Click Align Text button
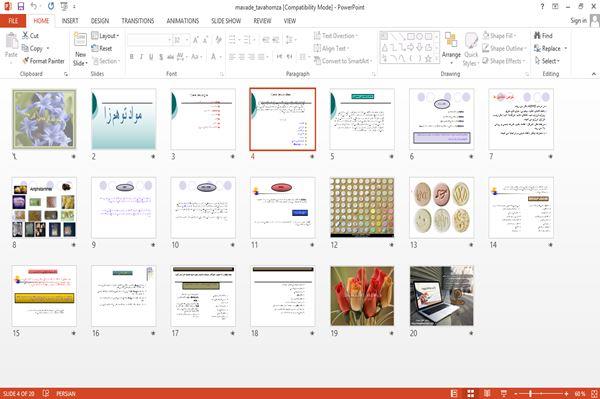This screenshot has height=399, width=600. pos(331,48)
